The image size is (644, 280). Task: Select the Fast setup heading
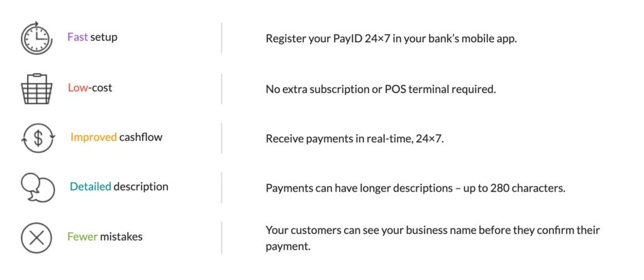(x=92, y=37)
